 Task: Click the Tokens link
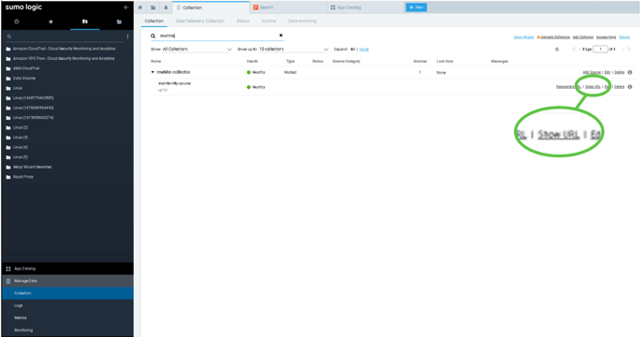coord(624,37)
